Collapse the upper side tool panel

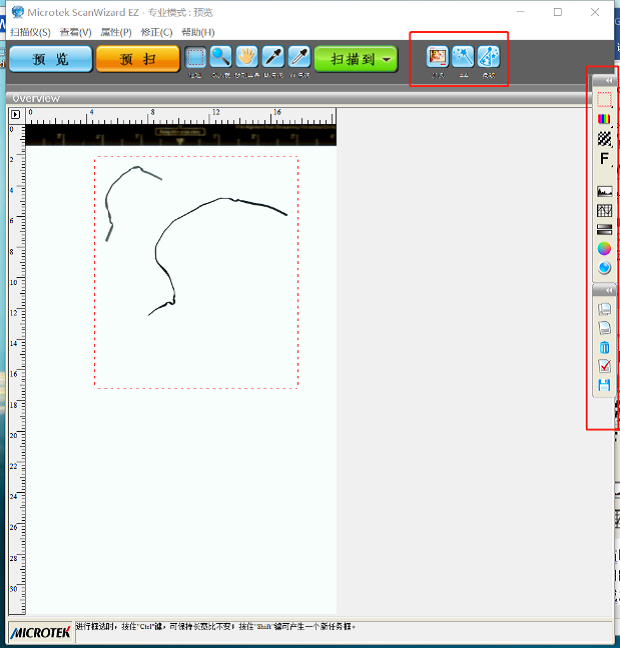tap(608, 80)
